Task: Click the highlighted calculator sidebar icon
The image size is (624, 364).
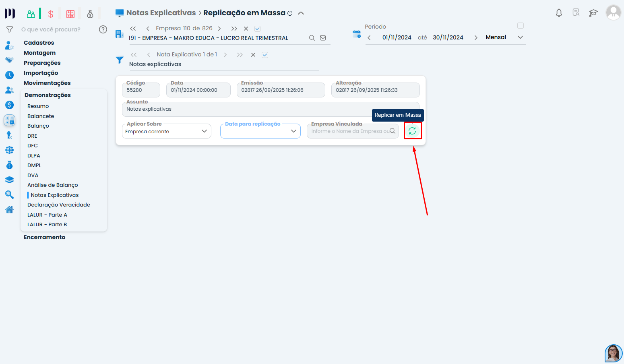Action: [x=10, y=120]
